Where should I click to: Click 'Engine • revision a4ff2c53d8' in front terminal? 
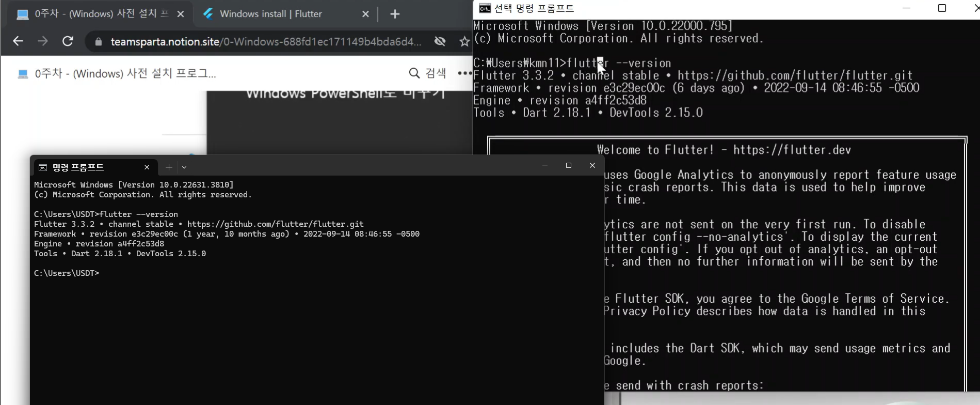99,244
